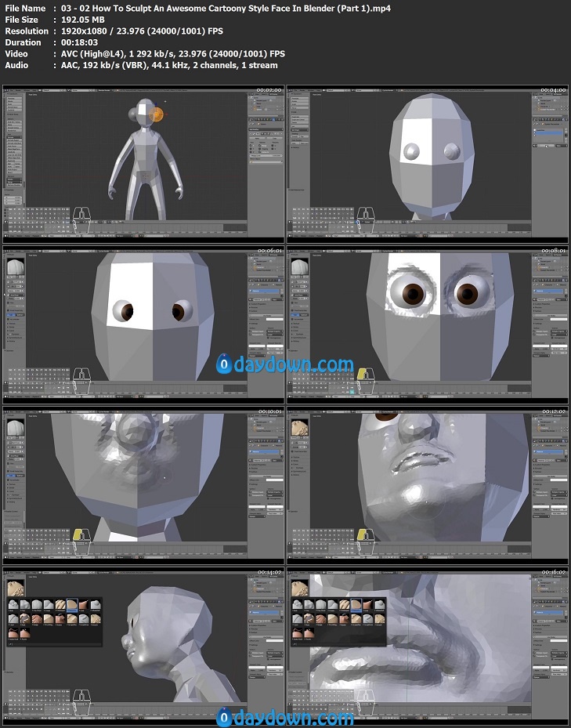This screenshot has height=728, width=571.
Task: Select the Crease brush in 00:16:02 frame palette
Action: pyautogui.click(x=333, y=604)
